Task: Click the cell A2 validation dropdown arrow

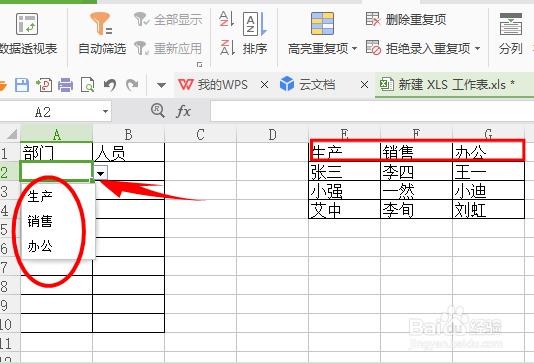Action: tap(100, 173)
